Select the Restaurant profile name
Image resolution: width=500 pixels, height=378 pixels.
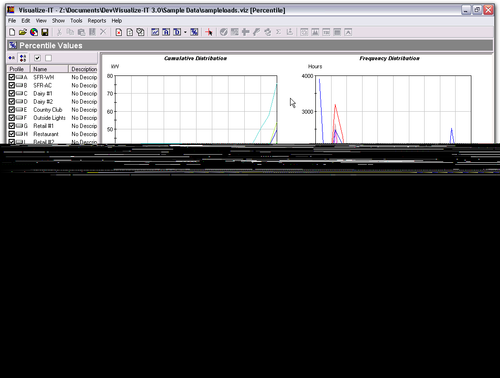46,134
